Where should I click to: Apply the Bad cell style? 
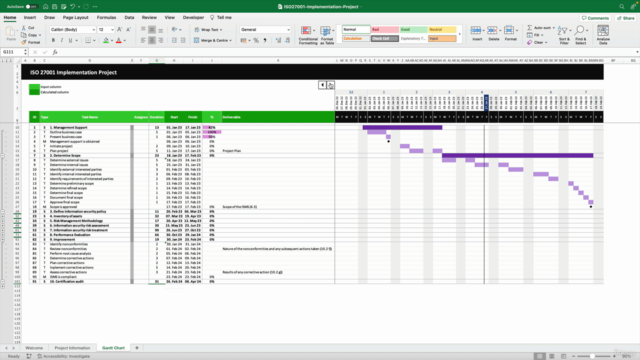pos(384,29)
